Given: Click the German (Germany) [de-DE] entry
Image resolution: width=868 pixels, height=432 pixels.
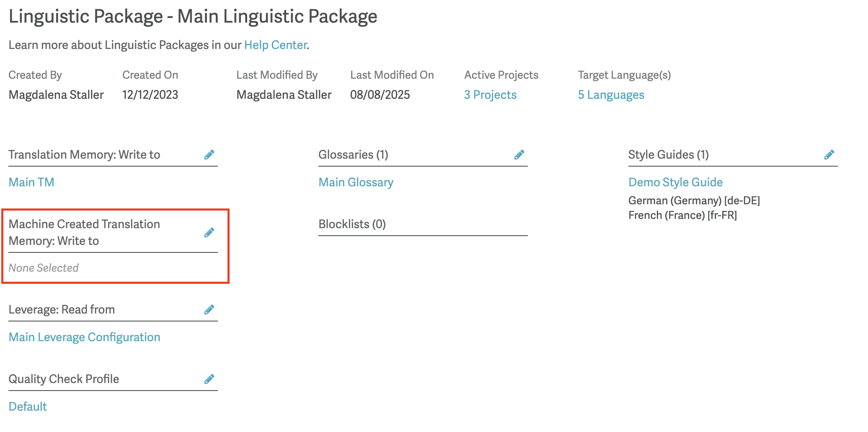Looking at the screenshot, I should pos(694,201).
